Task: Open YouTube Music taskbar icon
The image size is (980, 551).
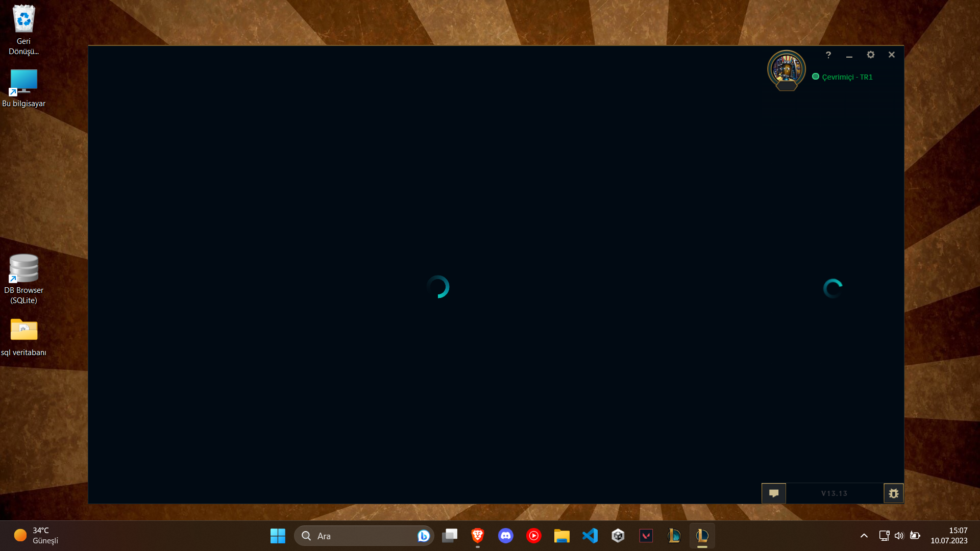Action: [x=534, y=536]
